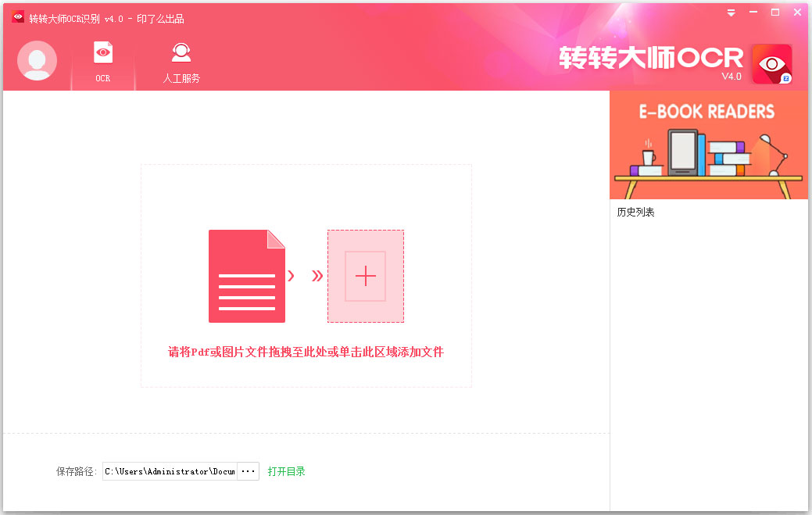Open the title bar dropdown menu arrow
The width and height of the screenshot is (812, 515).
point(732,13)
